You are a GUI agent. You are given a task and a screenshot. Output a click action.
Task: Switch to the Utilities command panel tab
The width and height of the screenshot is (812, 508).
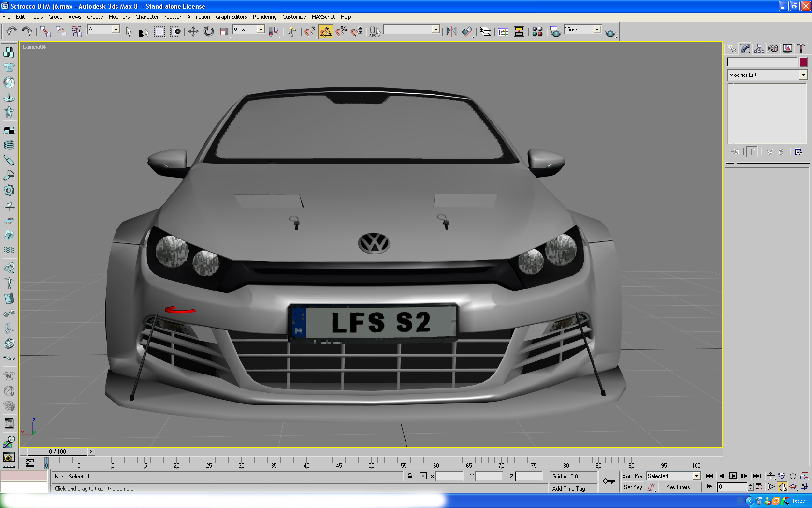pyautogui.click(x=801, y=48)
